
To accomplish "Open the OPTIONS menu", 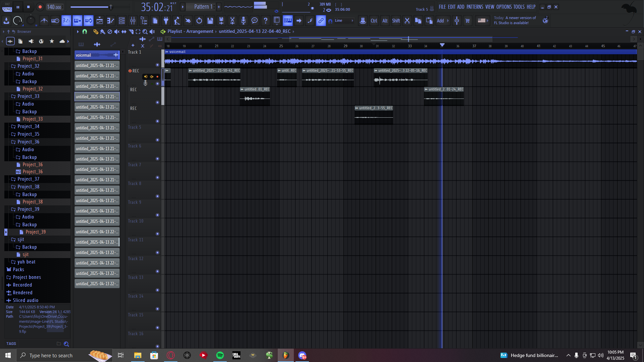I will (504, 7).
